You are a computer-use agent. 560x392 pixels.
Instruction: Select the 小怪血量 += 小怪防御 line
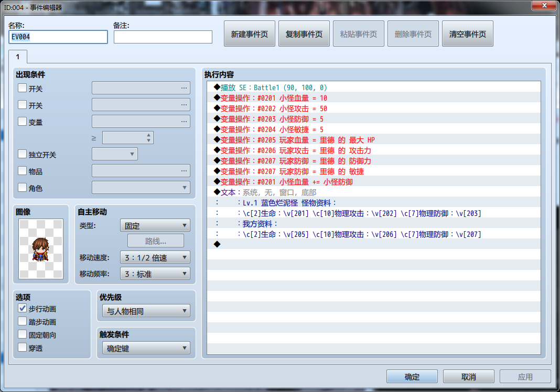pos(373,182)
